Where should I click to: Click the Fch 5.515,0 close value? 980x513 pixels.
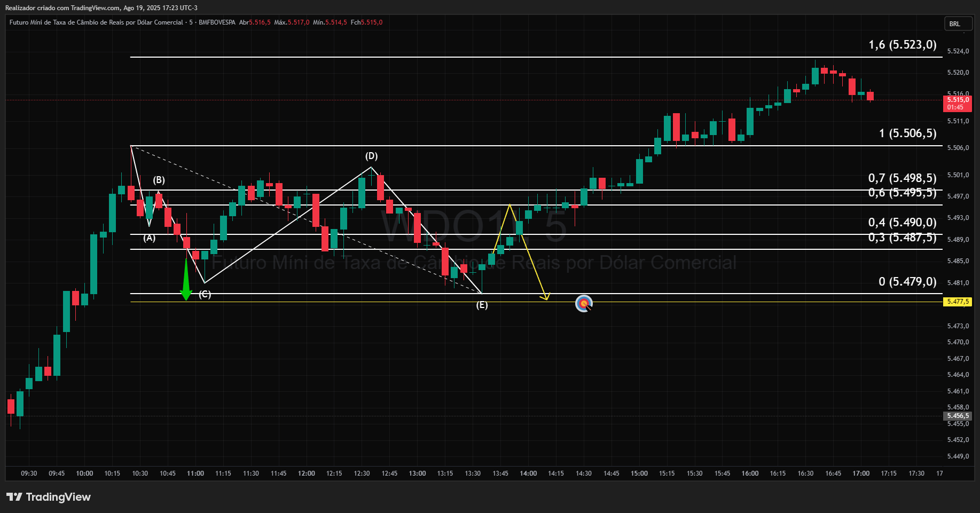pos(366,22)
